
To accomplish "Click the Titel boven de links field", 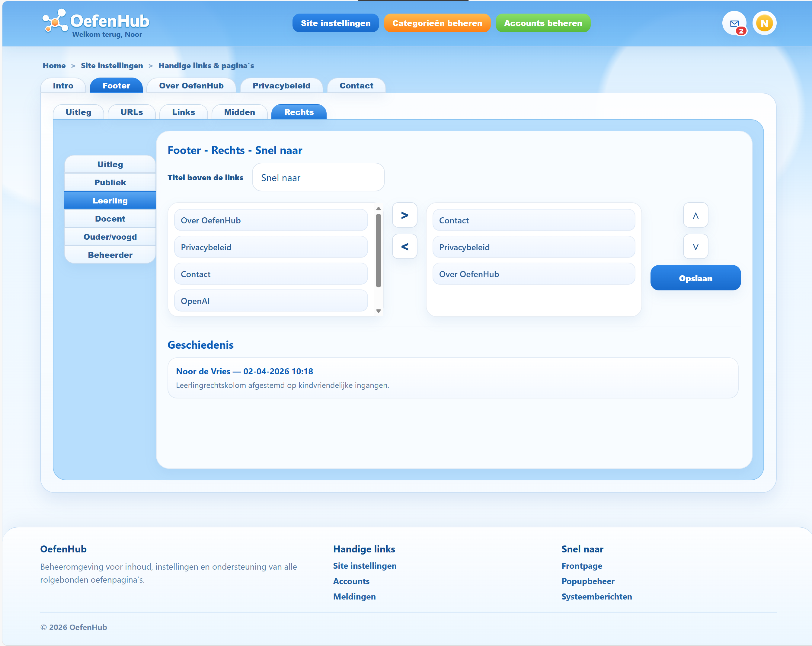I will (x=318, y=177).
